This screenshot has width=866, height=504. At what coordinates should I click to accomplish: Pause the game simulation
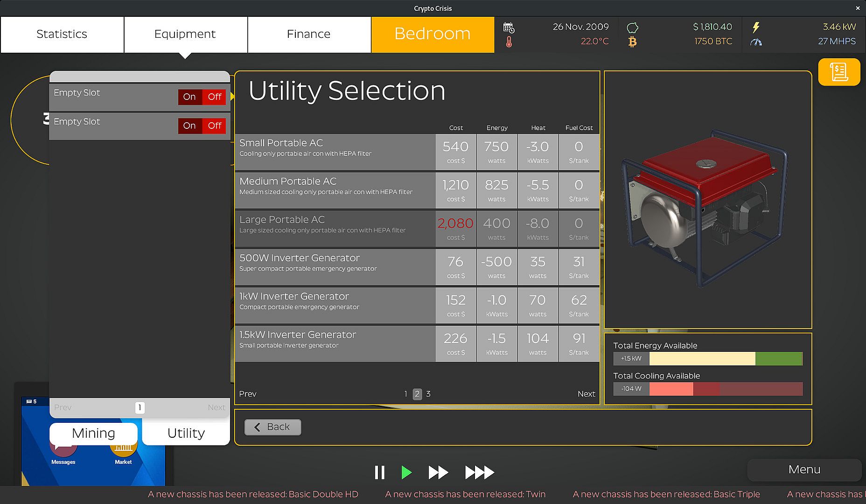[x=379, y=472]
